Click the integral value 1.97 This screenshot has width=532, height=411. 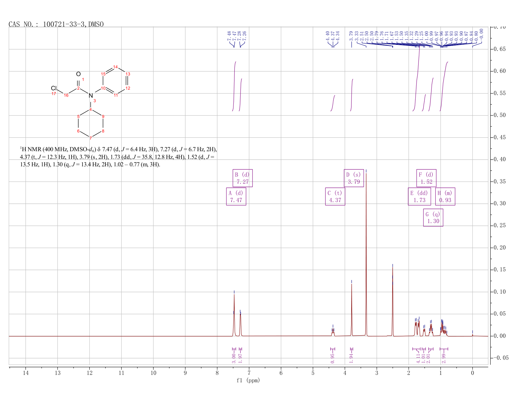click(240, 358)
